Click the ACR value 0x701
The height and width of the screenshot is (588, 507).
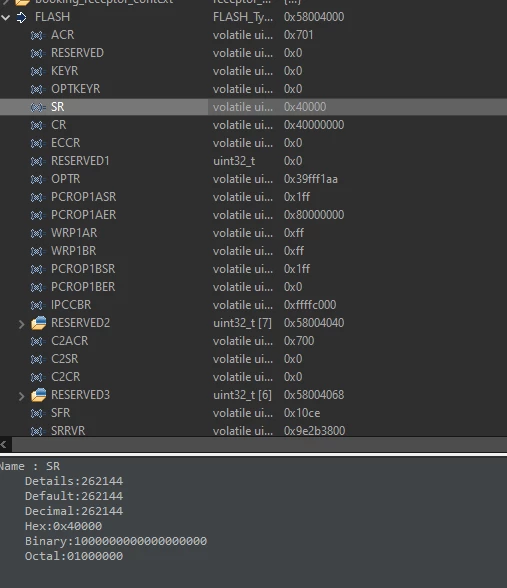pyautogui.click(x=298, y=35)
